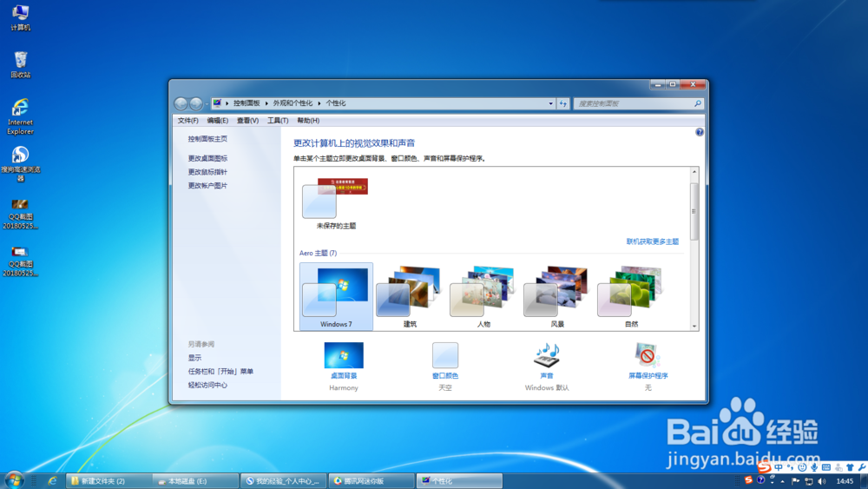Screen dimensions: 868x489
Task: Select 搜狗高速浏览器 desktop icon
Action: [21, 164]
